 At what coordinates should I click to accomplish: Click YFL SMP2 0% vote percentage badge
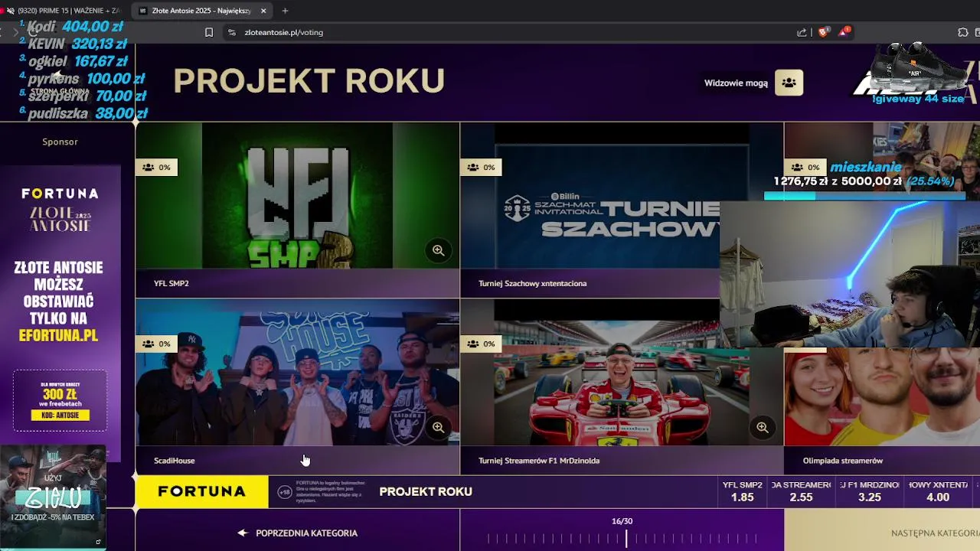coord(156,167)
